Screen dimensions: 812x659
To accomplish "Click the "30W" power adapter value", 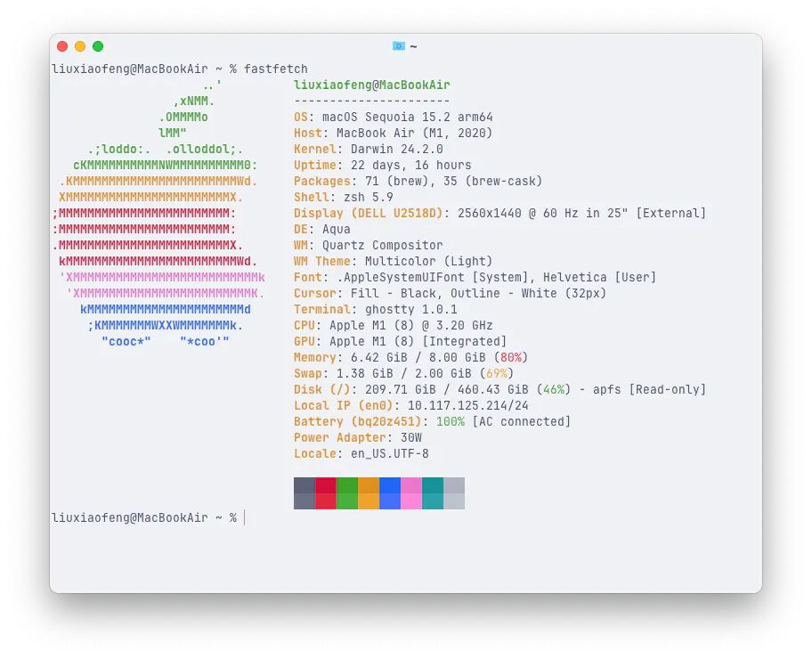I will (x=411, y=438).
